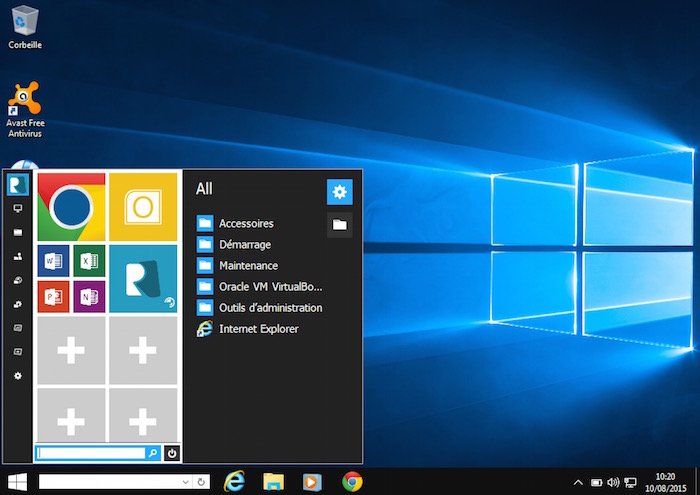
Task: Open the Windows Start button on taskbar
Action: [x=17, y=482]
